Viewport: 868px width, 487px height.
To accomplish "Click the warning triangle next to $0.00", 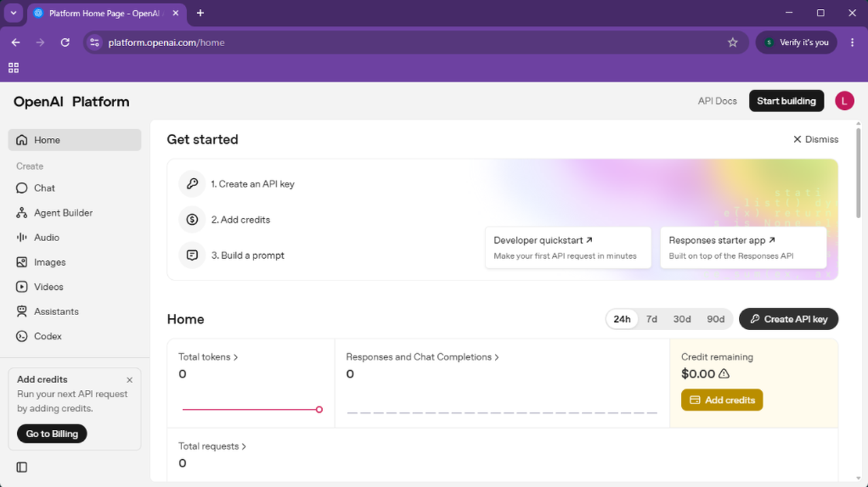I will point(724,374).
